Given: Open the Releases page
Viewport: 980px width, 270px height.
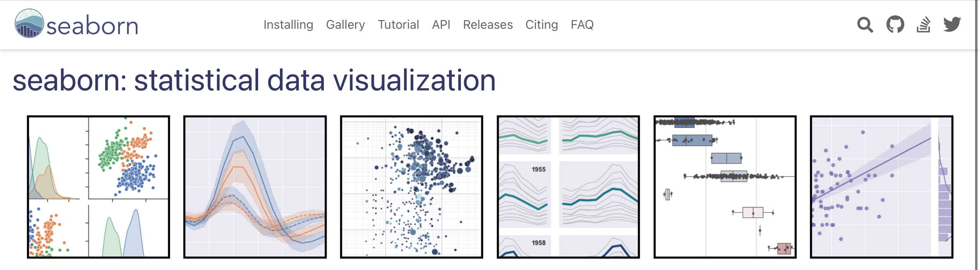Looking at the screenshot, I should click(488, 25).
